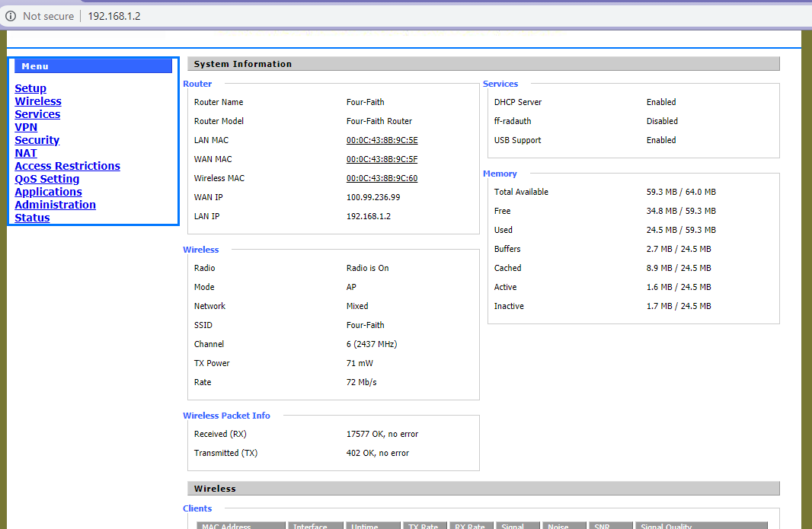Screen dimensions: 812x529
Task: Click the LAN MAC address 00:0C:43:8B:9C:5E
Action: pos(382,140)
